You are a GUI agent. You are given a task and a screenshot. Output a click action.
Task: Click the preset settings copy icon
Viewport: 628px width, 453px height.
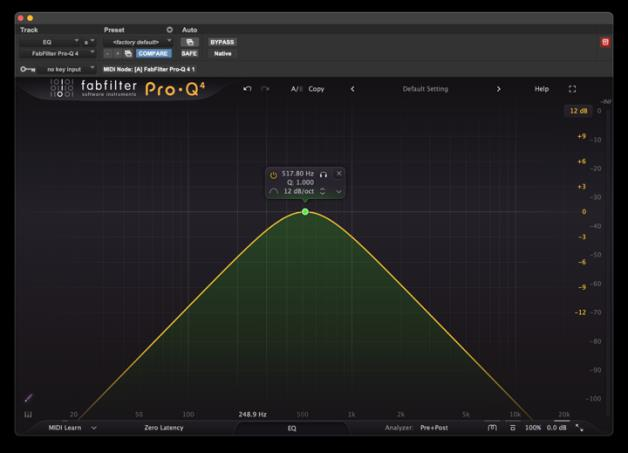coord(128,53)
